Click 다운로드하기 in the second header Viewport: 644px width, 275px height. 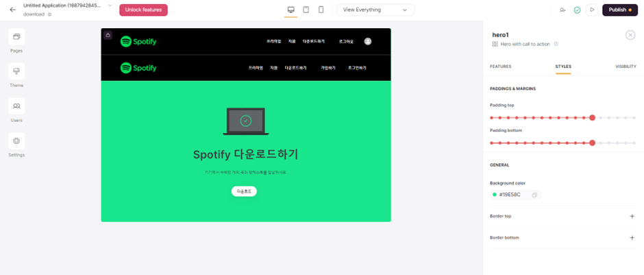[296, 68]
